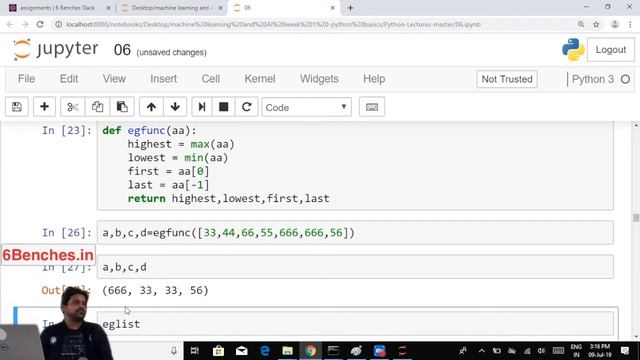Click the cell containing a,b,c,d
Viewport: 640px width, 360px height.
click(x=355, y=267)
